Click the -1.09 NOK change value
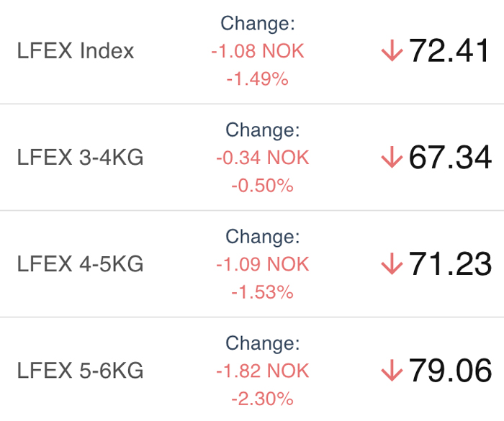The width and height of the screenshot is (504, 421). pyautogui.click(x=263, y=264)
